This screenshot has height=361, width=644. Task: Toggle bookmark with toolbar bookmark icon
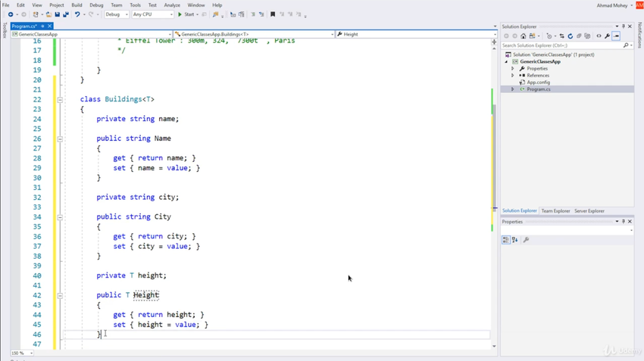click(273, 14)
